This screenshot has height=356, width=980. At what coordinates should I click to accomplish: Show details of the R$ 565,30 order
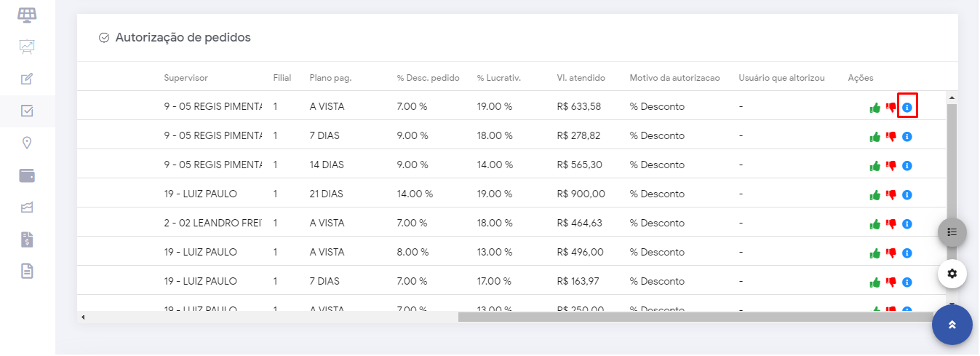[x=907, y=166]
